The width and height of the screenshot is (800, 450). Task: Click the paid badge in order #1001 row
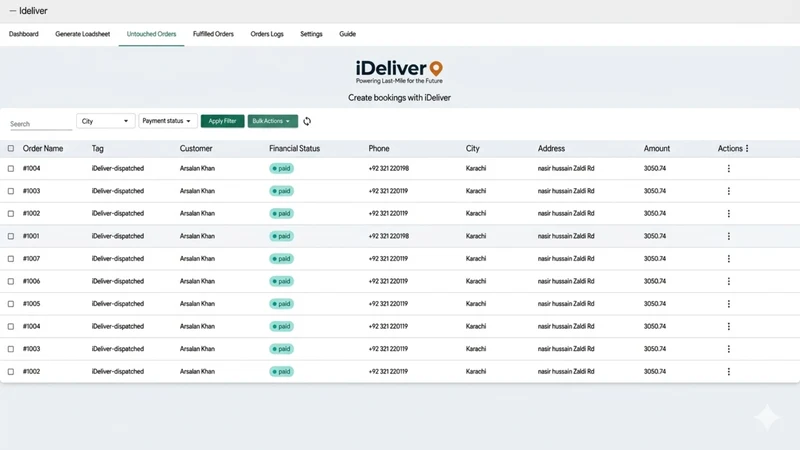coord(282,236)
